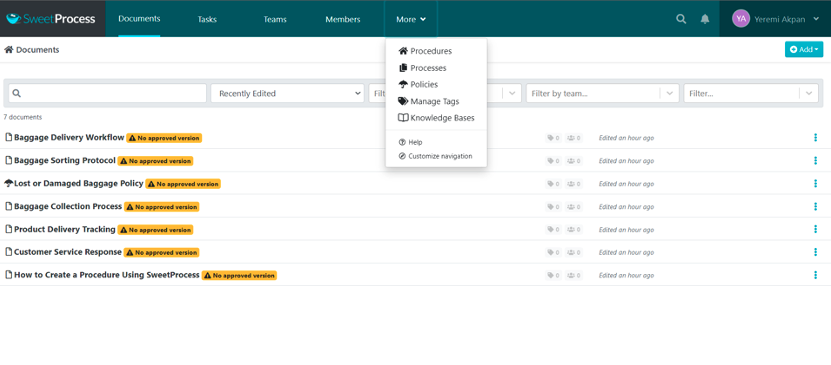Open kebab menu for Lost or Damaged Baggage Policy

[815, 183]
